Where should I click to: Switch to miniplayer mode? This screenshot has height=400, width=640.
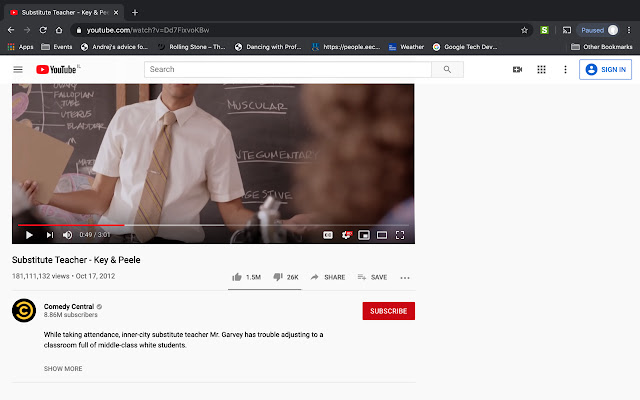(x=364, y=235)
